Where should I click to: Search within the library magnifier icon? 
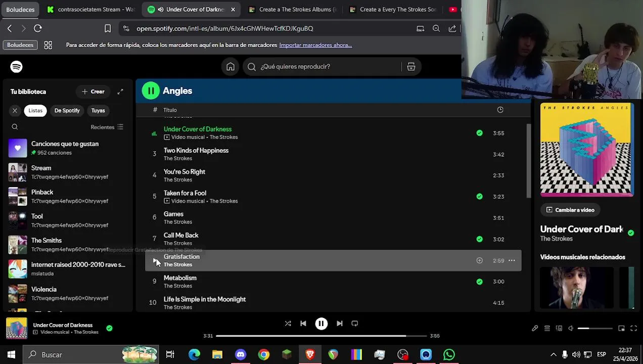(x=15, y=127)
